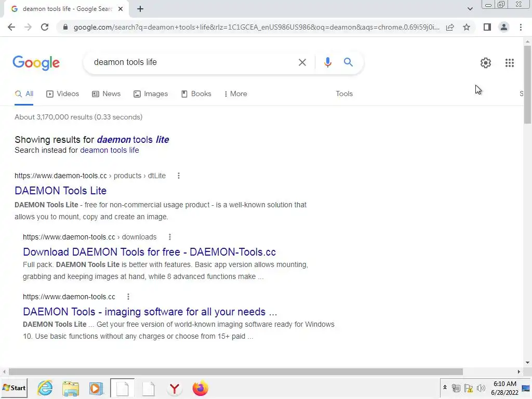Switch to the Images tab

pos(151,94)
